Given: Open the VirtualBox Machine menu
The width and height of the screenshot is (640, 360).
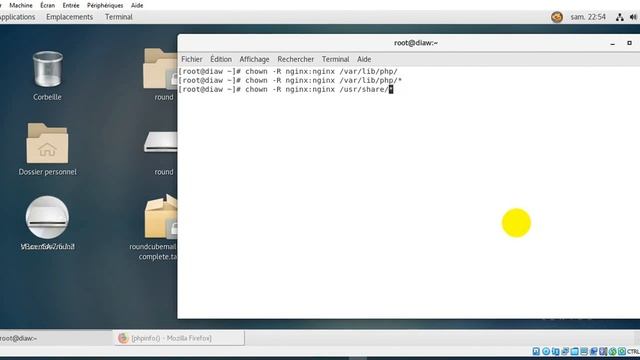Looking at the screenshot, I should click(x=21, y=5).
